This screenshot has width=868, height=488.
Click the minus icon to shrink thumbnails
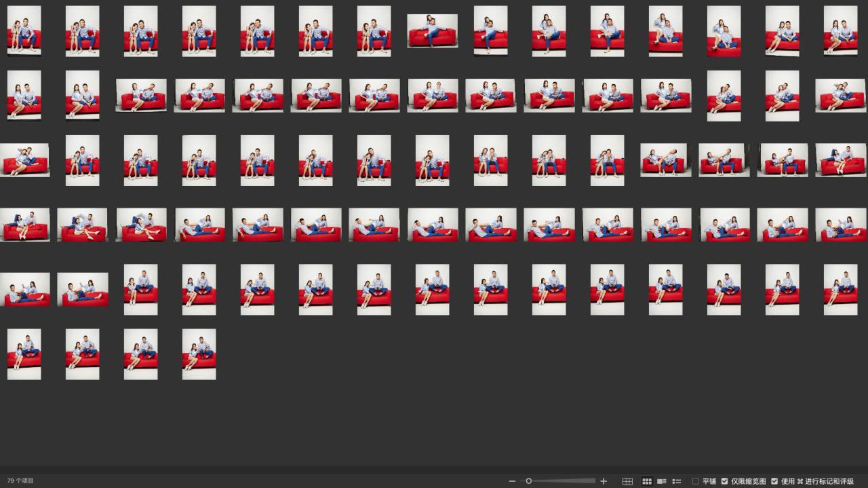tap(512, 481)
